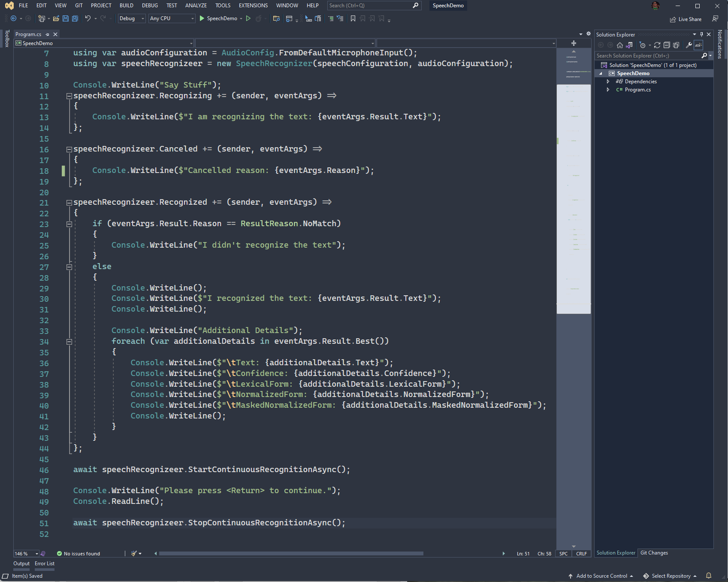Collapse the foreach block at line 34

[x=69, y=342]
